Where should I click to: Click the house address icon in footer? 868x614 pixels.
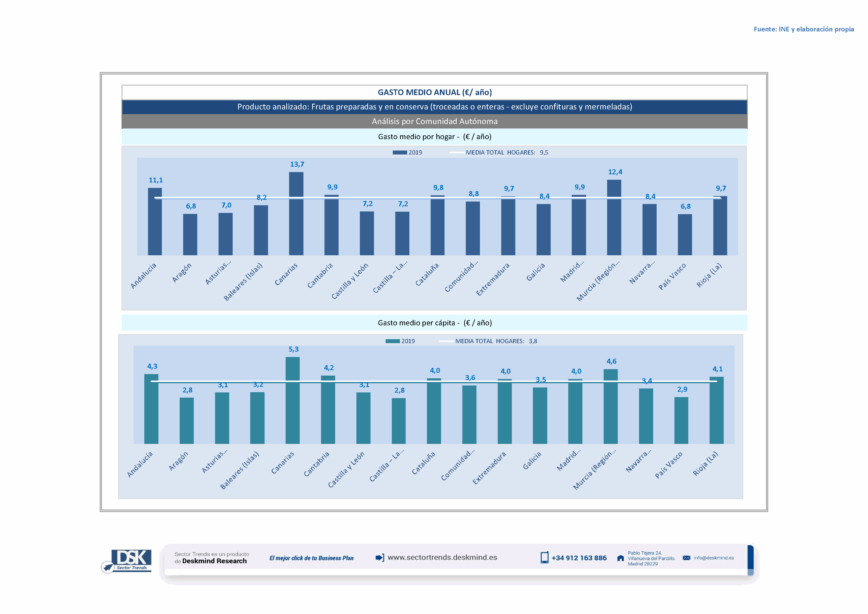pyautogui.click(x=620, y=558)
